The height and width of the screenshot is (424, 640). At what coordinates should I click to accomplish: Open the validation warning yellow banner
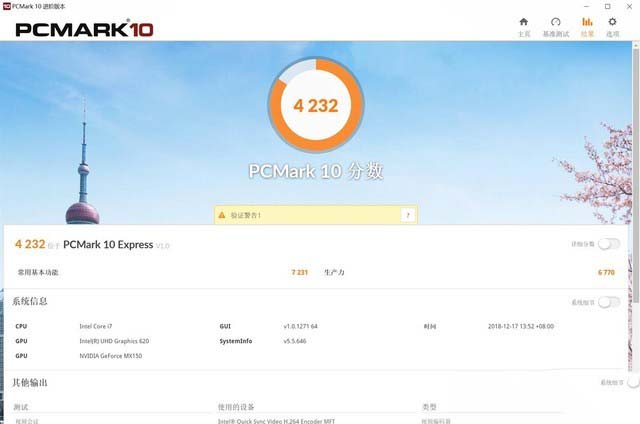tap(316, 215)
